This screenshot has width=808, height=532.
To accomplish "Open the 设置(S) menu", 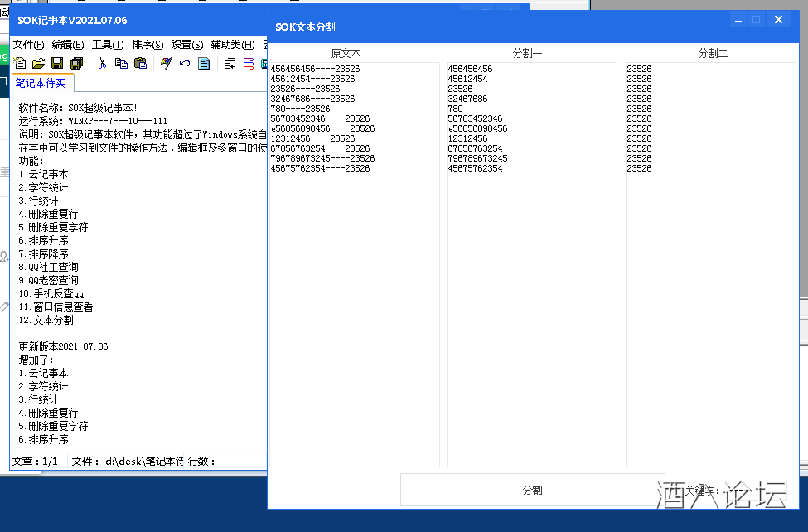I will pos(187,45).
